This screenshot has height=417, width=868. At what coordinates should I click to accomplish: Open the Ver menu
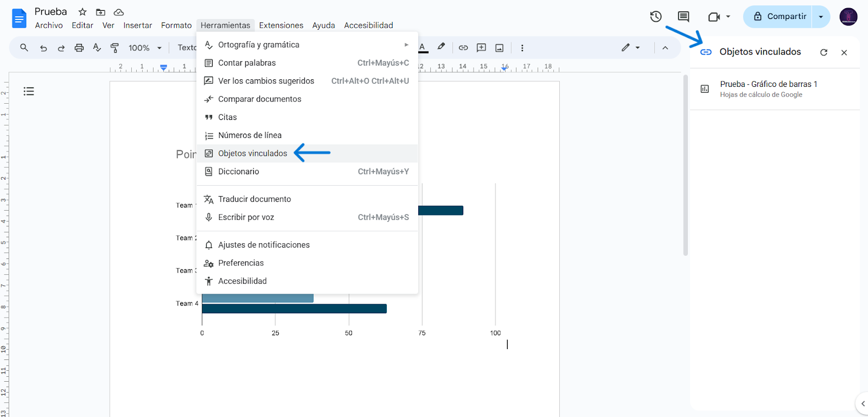[x=108, y=25]
